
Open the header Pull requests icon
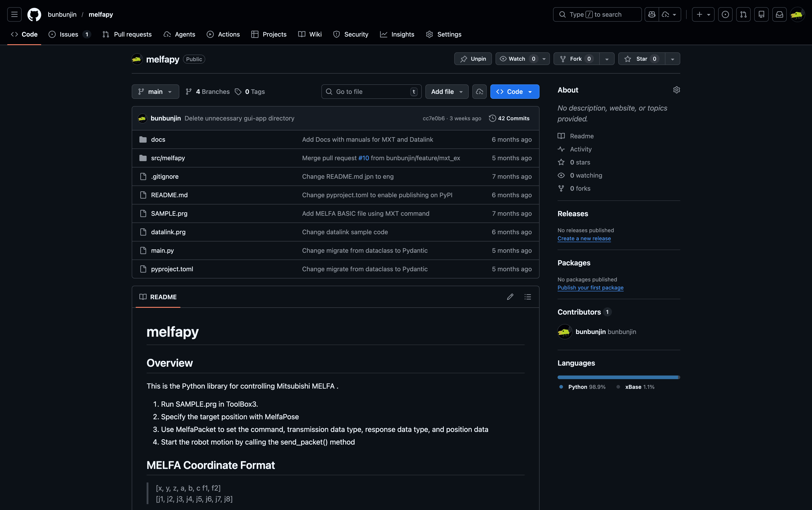744,14
